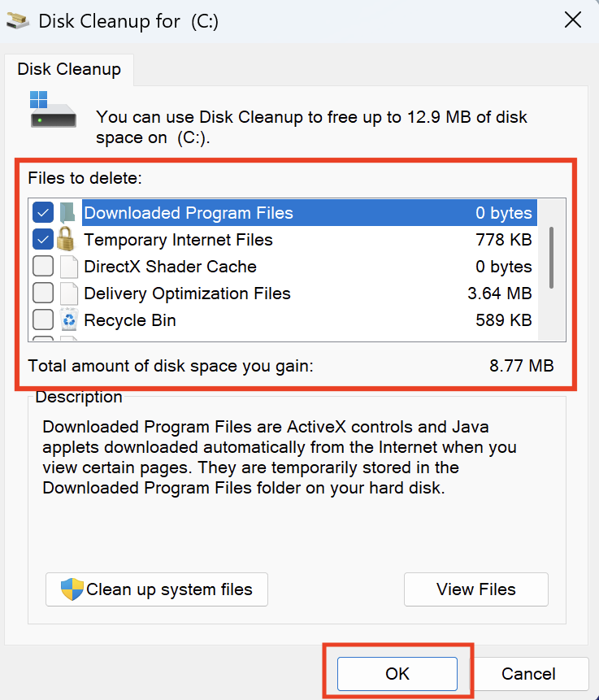
Task: Click the Cancel button
Action: 532,673
